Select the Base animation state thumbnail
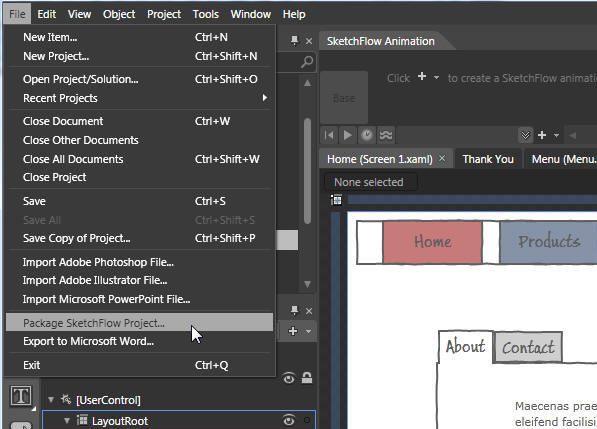 tap(344, 97)
